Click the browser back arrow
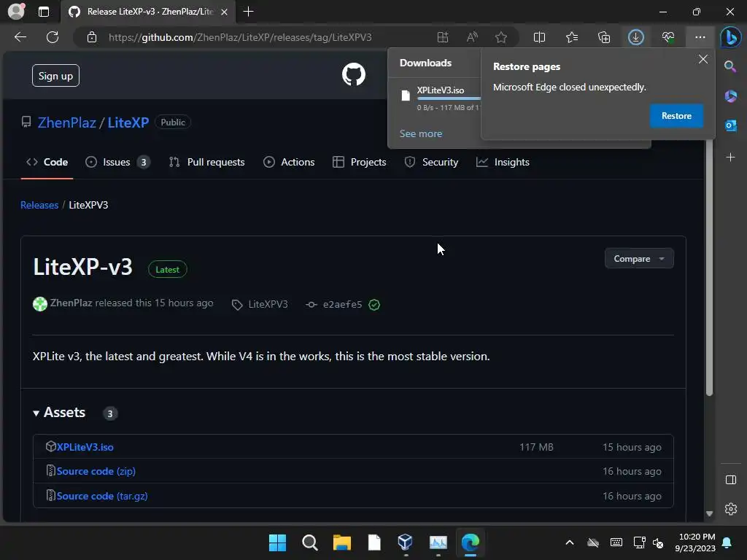Image resolution: width=747 pixels, height=560 pixels. pos(20,37)
